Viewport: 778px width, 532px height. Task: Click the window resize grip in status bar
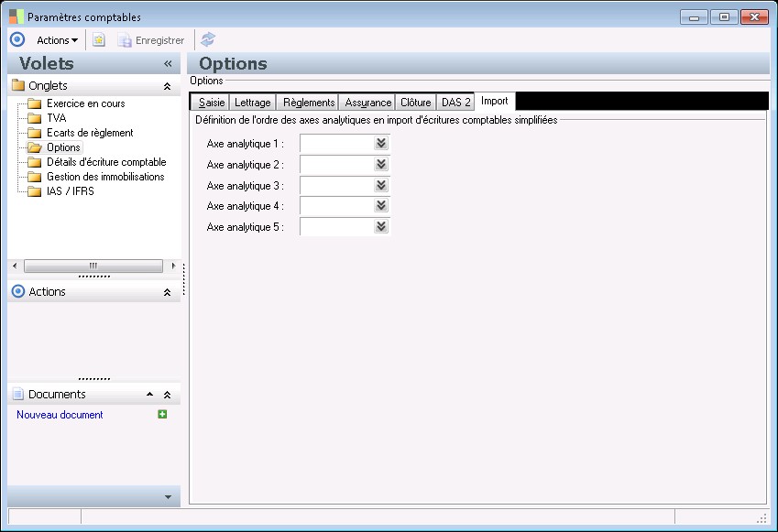pyautogui.click(x=762, y=518)
